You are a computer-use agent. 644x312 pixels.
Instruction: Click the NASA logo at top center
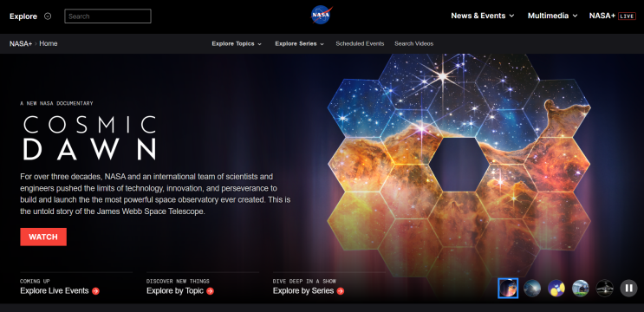(322, 16)
